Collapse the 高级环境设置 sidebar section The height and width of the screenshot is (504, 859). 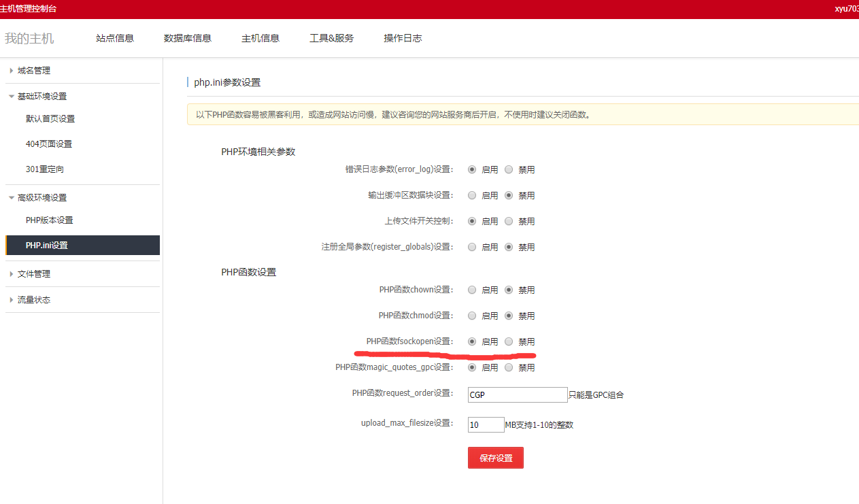coord(41,198)
